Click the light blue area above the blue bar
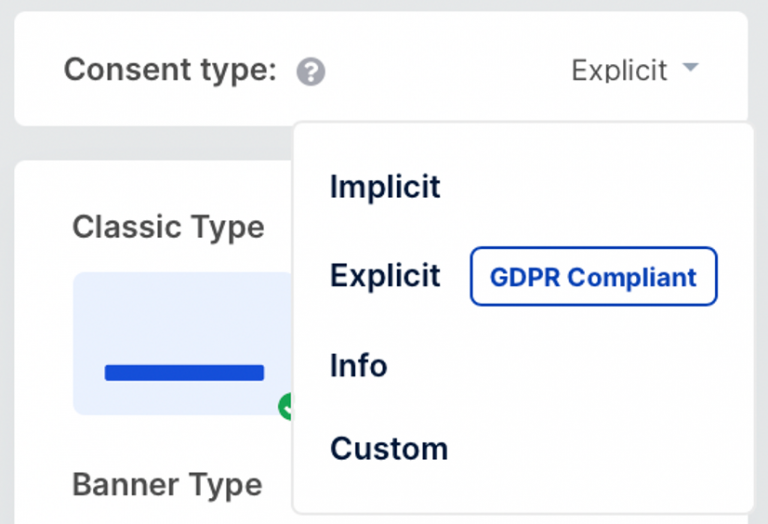Image resolution: width=768 pixels, height=524 pixels. (x=183, y=313)
